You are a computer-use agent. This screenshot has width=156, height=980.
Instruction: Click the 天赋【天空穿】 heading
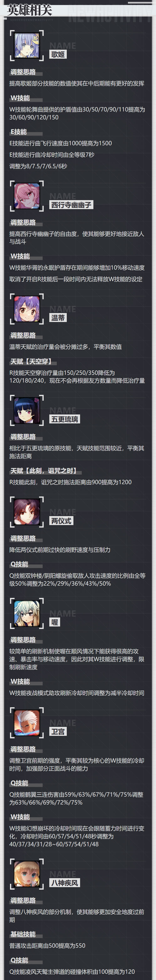point(31,361)
